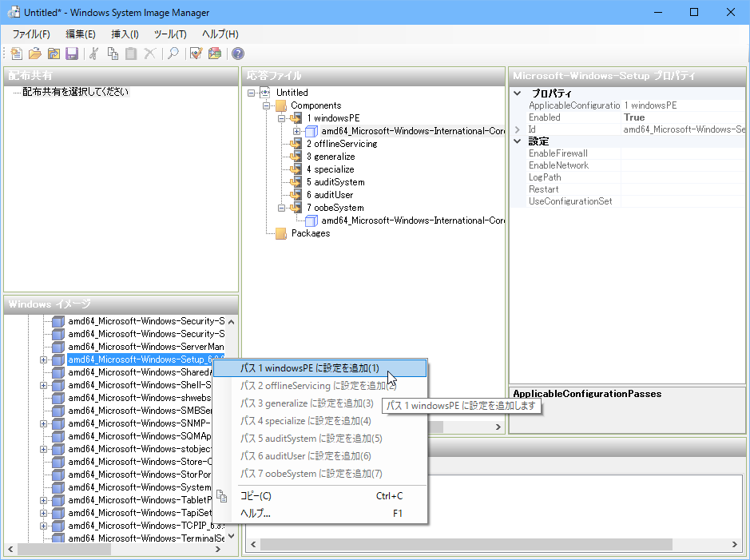The image size is (750, 560).
Task: Choose パス 1 windowsPE に設定を追加(1)
Action: point(319,368)
